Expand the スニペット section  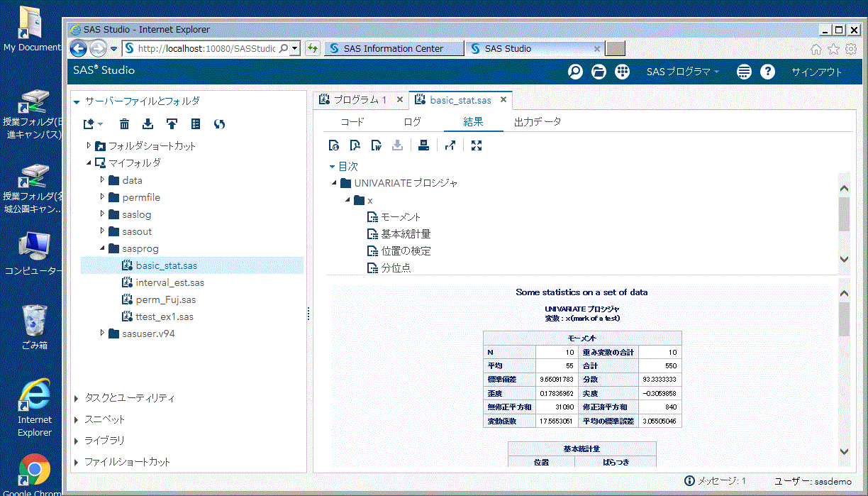[77, 419]
